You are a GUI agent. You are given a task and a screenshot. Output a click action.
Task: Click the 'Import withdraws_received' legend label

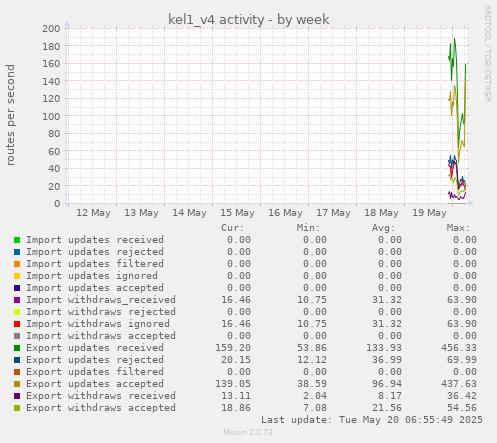click(x=101, y=300)
